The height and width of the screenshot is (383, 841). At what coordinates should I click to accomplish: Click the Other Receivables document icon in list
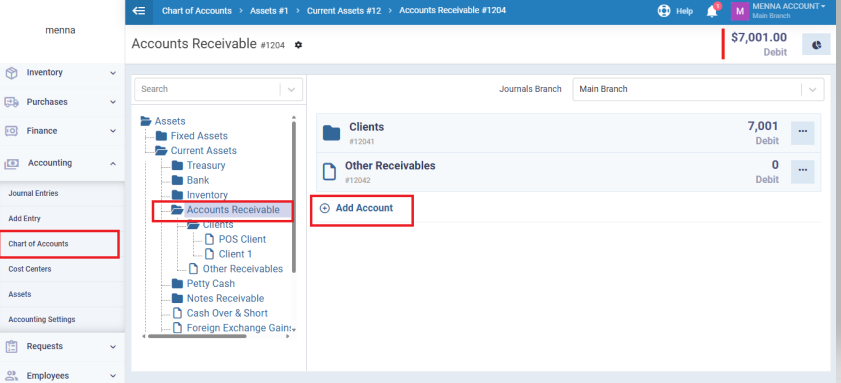[329, 172]
